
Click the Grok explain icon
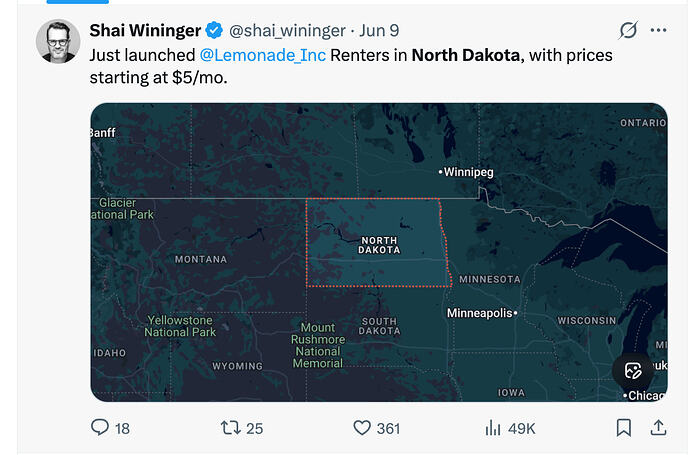click(x=628, y=30)
